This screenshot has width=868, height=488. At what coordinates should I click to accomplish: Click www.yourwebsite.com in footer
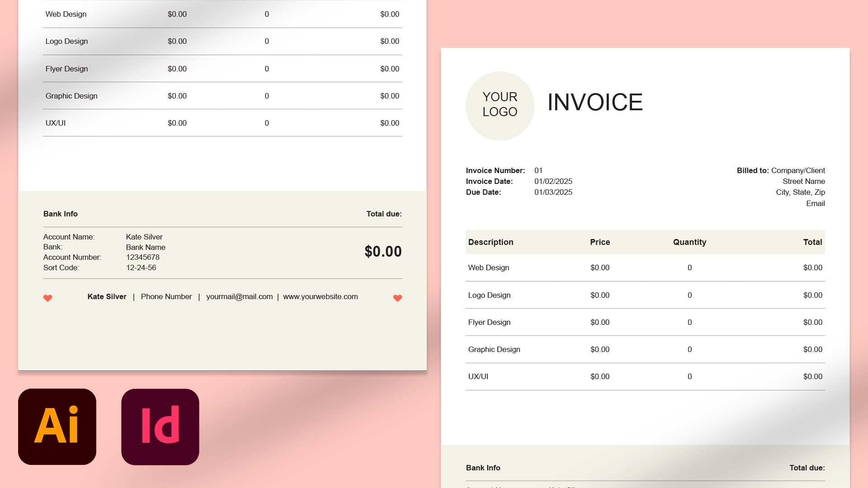coord(320,296)
